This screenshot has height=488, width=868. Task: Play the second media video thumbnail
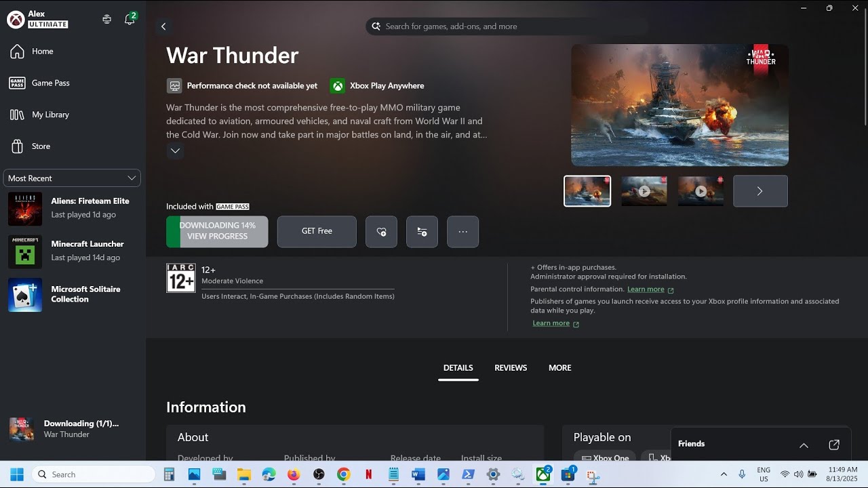click(x=644, y=191)
